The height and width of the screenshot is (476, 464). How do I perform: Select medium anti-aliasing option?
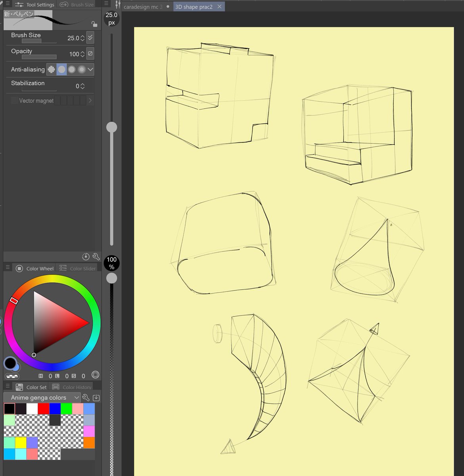[71, 69]
